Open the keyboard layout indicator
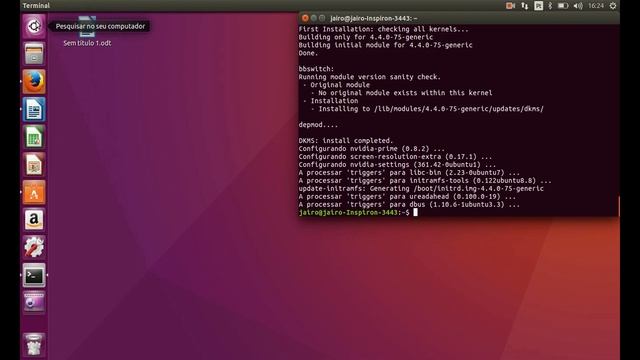This screenshot has width=640, height=360. [x=538, y=6]
